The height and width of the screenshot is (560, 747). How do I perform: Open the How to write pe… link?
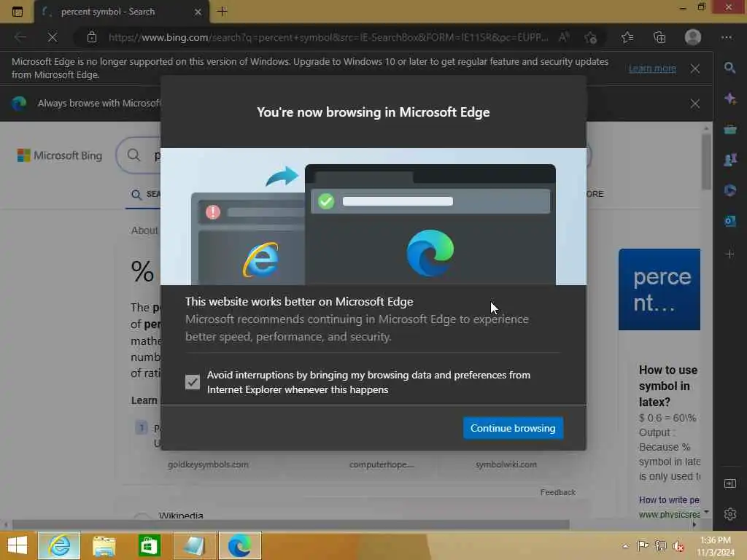click(x=669, y=500)
